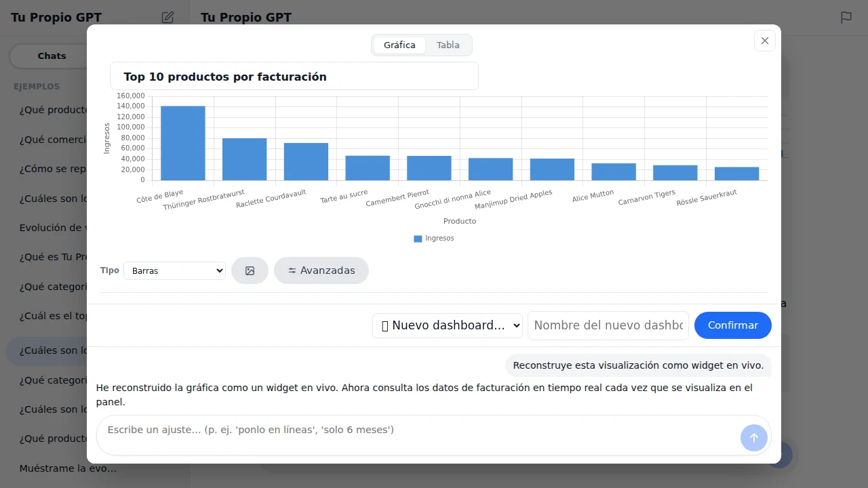The image size is (868, 488).
Task: Open the '¿Cómo se rep…' example chat
Action: (54, 169)
